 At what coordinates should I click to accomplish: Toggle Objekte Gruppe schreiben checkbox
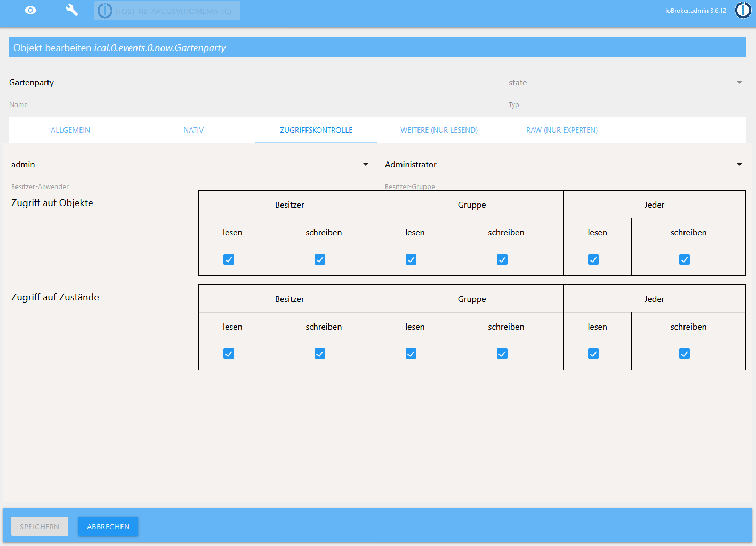coord(502,259)
